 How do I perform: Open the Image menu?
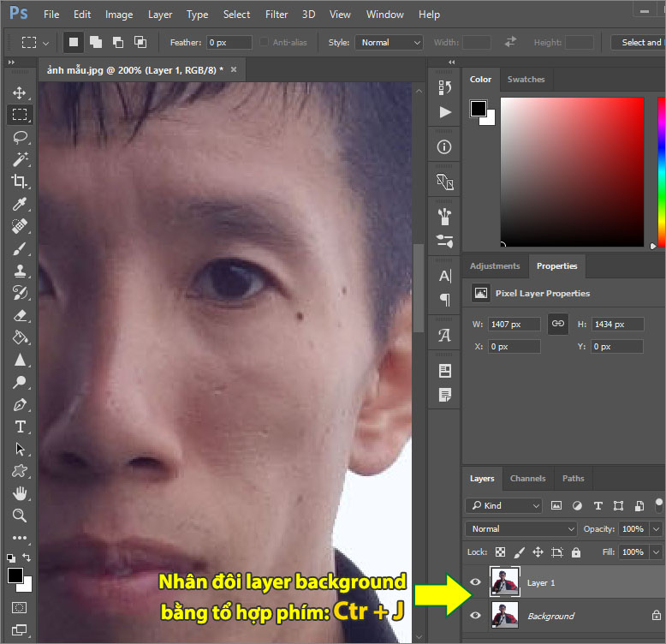coord(119,15)
